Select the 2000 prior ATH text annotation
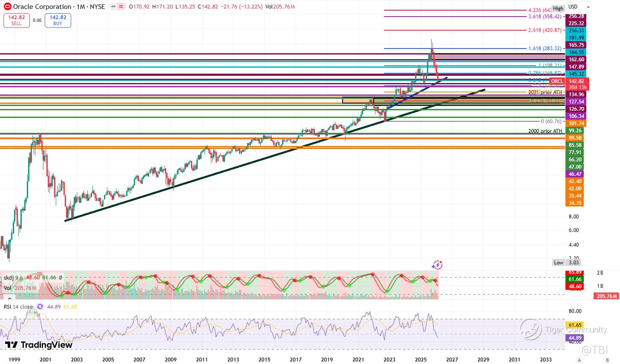 point(545,131)
